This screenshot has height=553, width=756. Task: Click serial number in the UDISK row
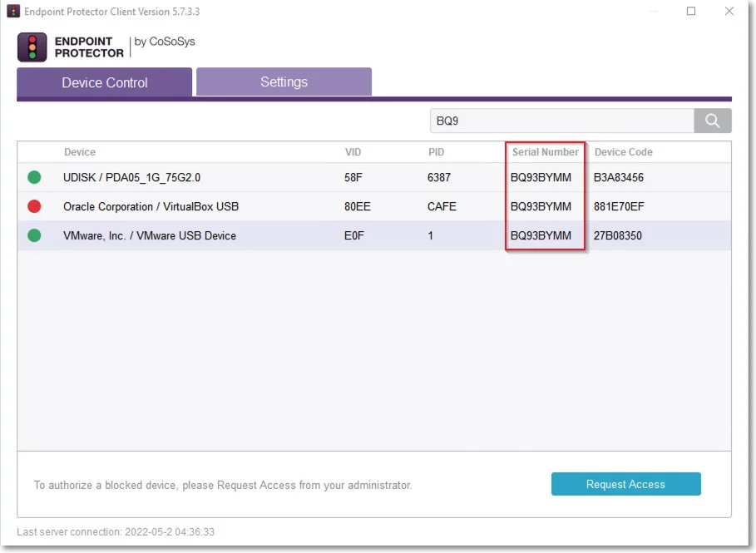pos(541,177)
